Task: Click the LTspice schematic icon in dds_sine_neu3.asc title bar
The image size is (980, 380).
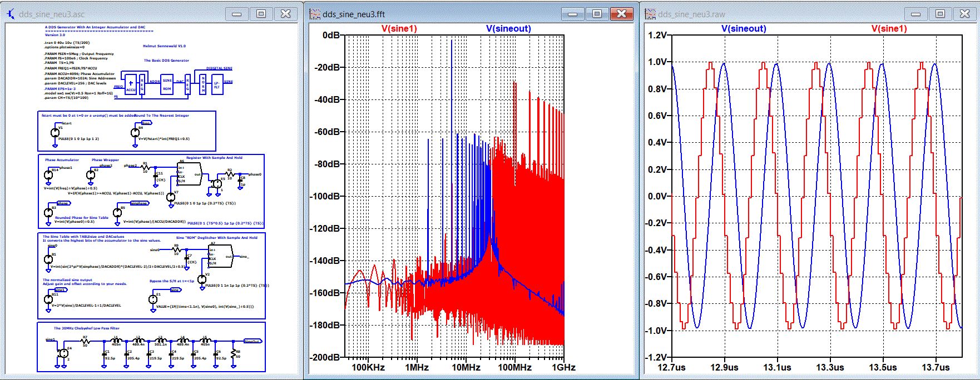Action: [10, 14]
